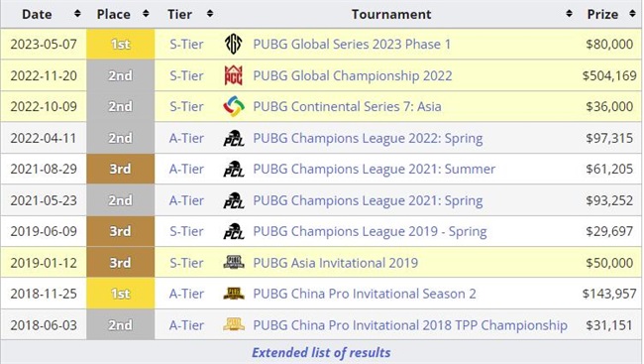The height and width of the screenshot is (364, 644).
Task: Sort by Prize column sort arrows
Action: pyautogui.click(x=632, y=14)
